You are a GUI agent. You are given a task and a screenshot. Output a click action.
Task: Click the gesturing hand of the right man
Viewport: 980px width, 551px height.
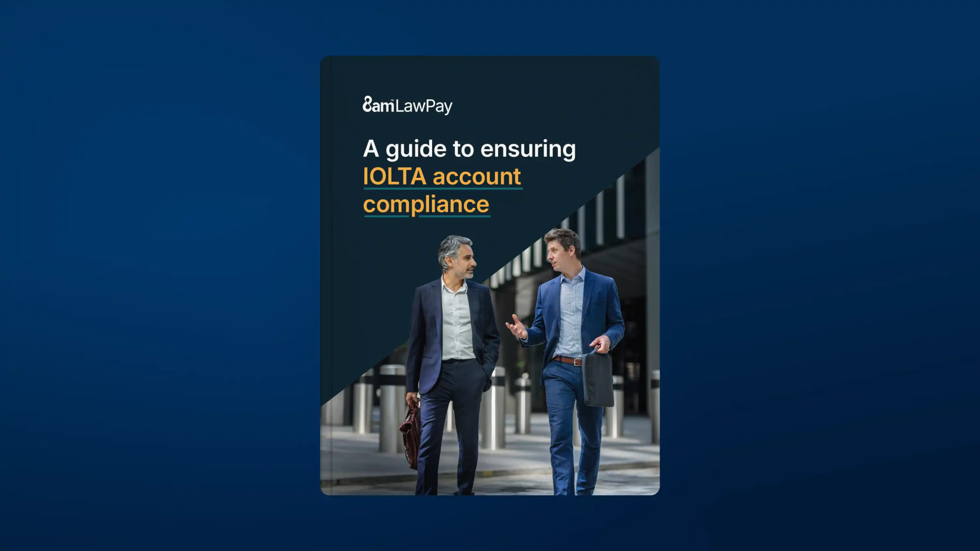516,327
